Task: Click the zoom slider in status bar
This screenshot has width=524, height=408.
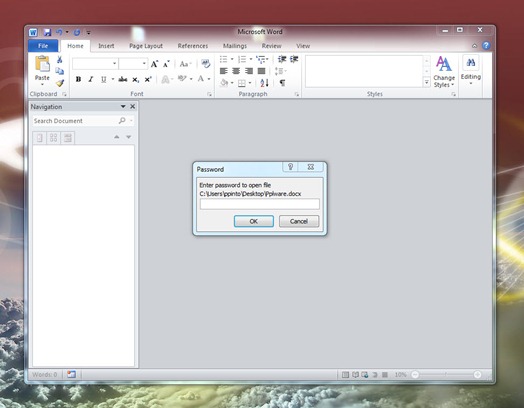Action: pyautogui.click(x=446, y=375)
